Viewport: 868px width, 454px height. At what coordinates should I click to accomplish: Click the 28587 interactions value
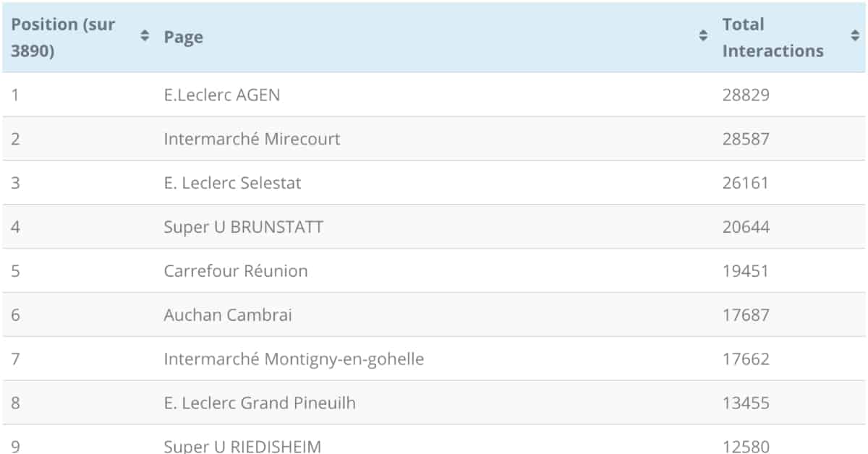click(746, 139)
